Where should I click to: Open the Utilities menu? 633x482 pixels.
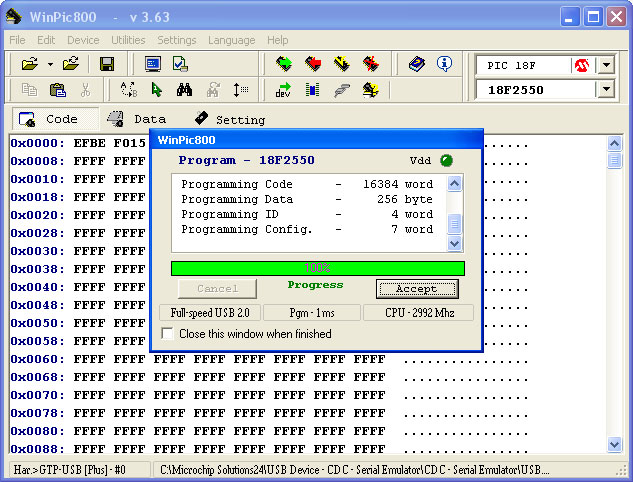click(x=128, y=40)
